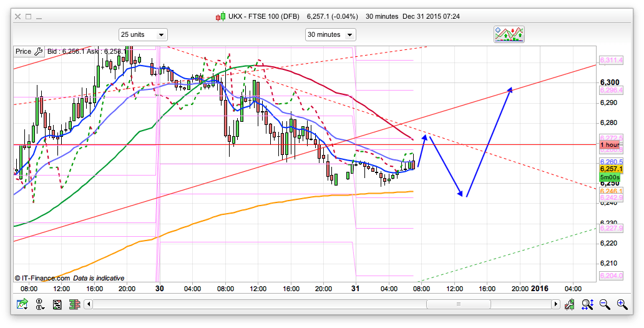Click the Price panel label

tap(23, 52)
